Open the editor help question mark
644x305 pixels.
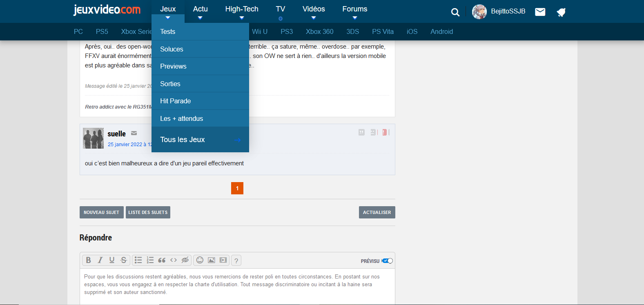click(236, 260)
